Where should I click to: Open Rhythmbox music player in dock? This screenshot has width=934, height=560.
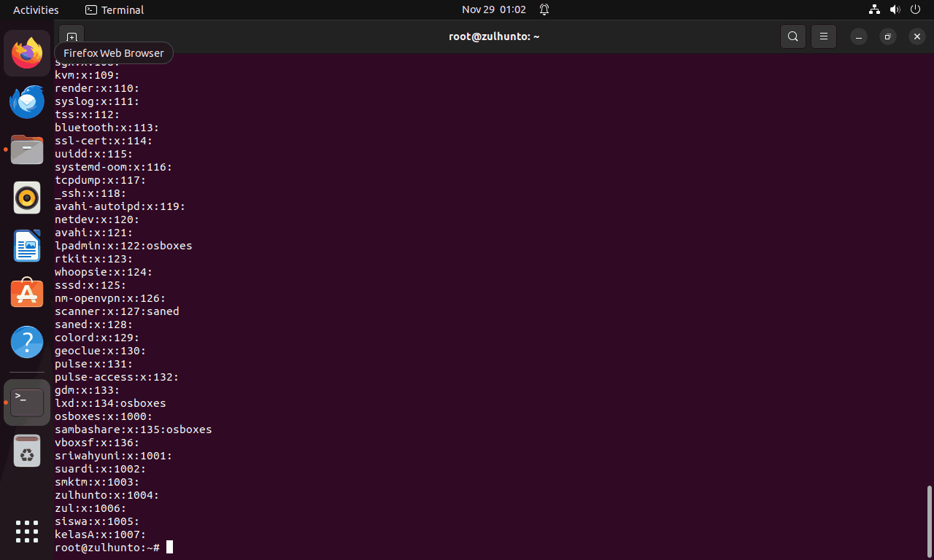coord(27,198)
